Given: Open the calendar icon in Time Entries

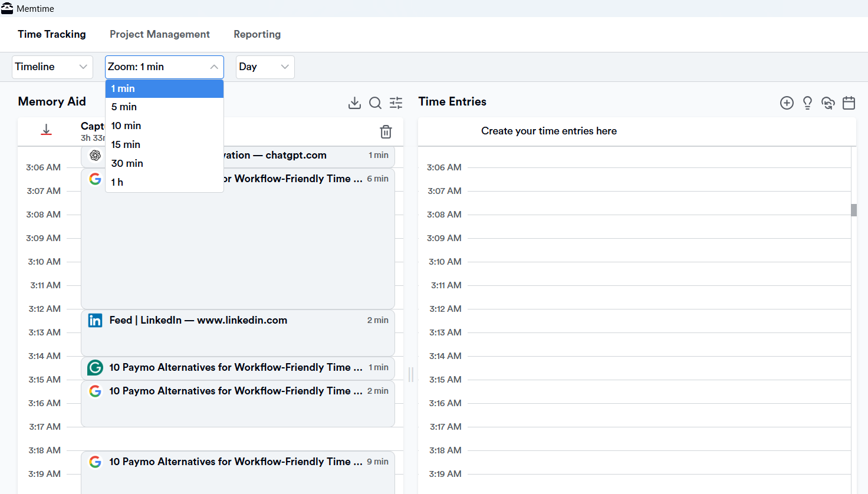Looking at the screenshot, I should 849,103.
